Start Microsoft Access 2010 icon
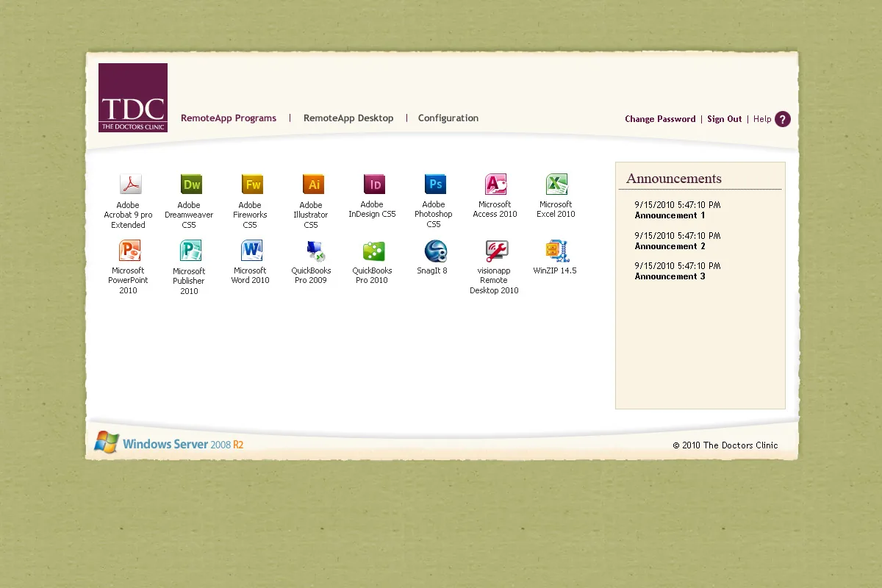Viewport: 882px width, 588px height. point(496,184)
